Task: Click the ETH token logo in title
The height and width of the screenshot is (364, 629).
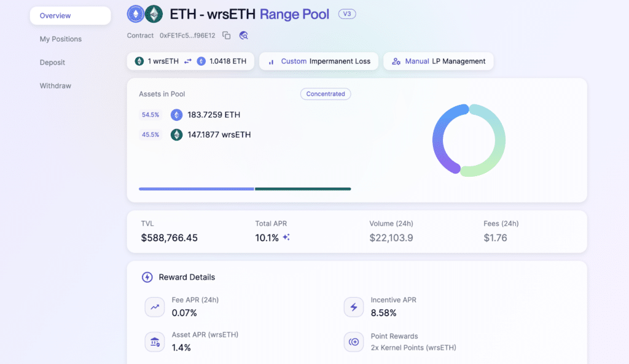Action: pos(136,14)
